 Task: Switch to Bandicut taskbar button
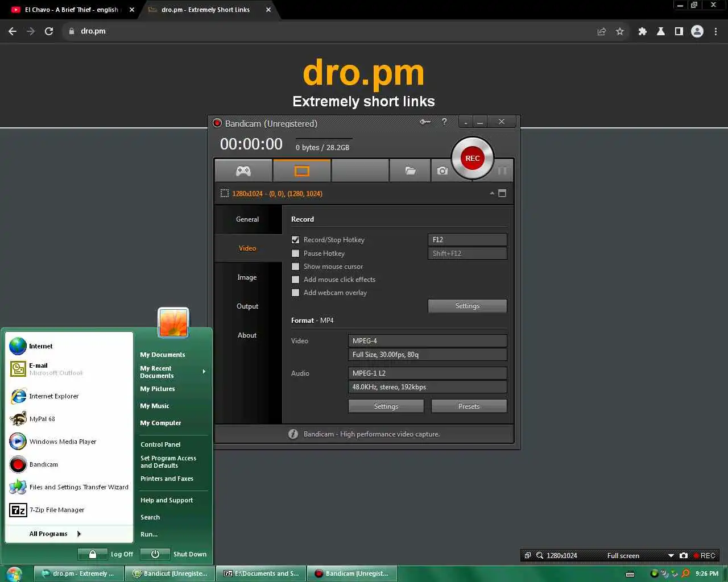click(x=170, y=573)
